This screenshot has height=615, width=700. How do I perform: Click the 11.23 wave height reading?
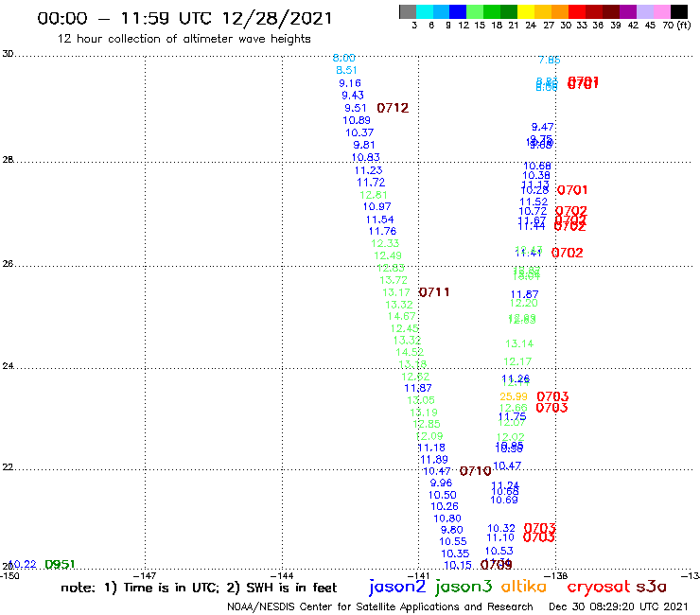(x=368, y=170)
